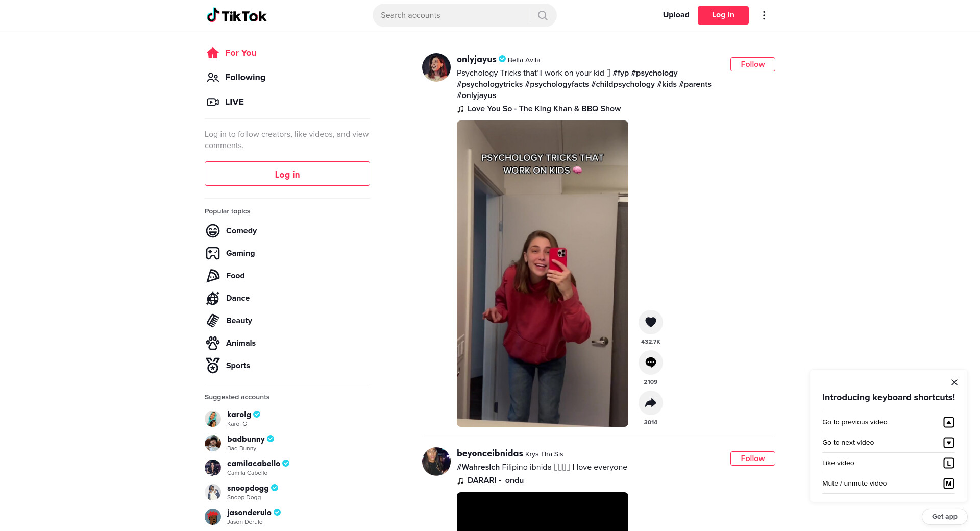The height and width of the screenshot is (531, 980).
Task: Share the onlyjayus video via arrow icon
Action: pos(650,403)
